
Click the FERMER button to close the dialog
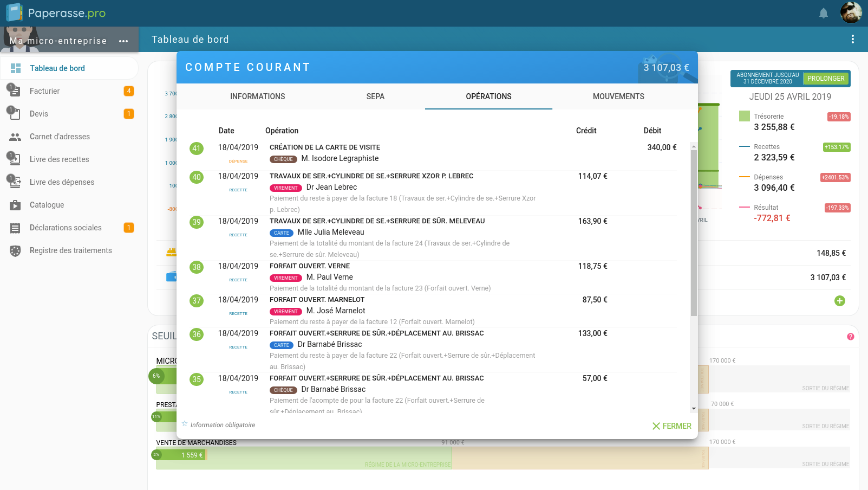point(671,425)
